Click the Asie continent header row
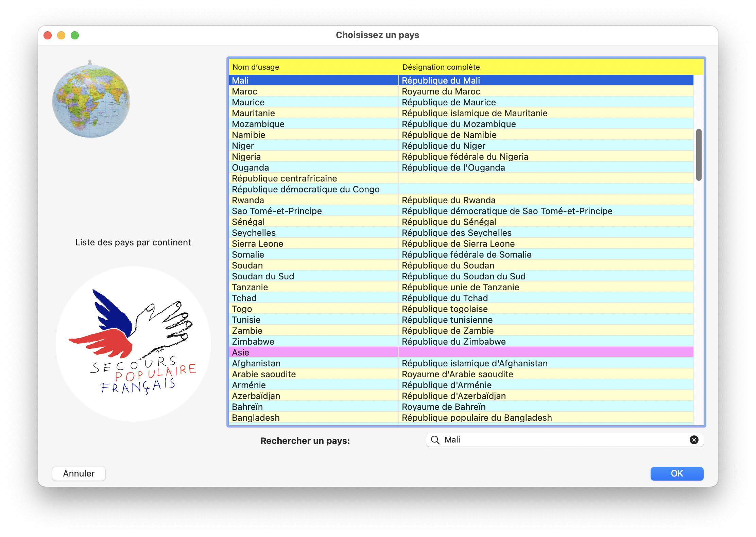756x537 pixels. pyautogui.click(x=461, y=352)
